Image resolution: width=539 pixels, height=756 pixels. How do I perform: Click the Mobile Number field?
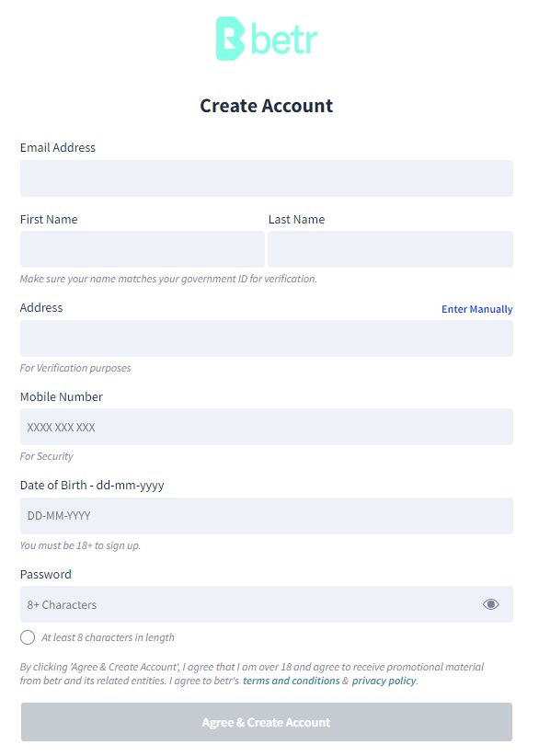click(x=267, y=427)
